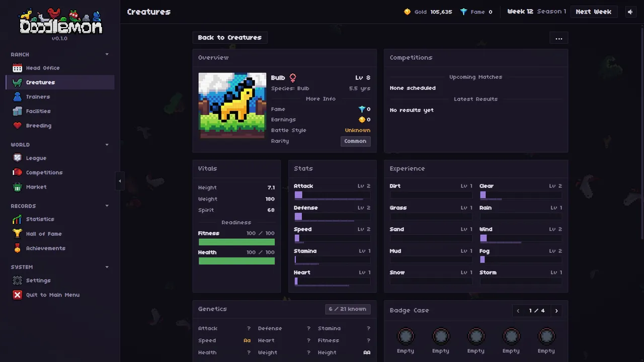Click the Wind experience bar
644x362 pixels.
(521, 238)
